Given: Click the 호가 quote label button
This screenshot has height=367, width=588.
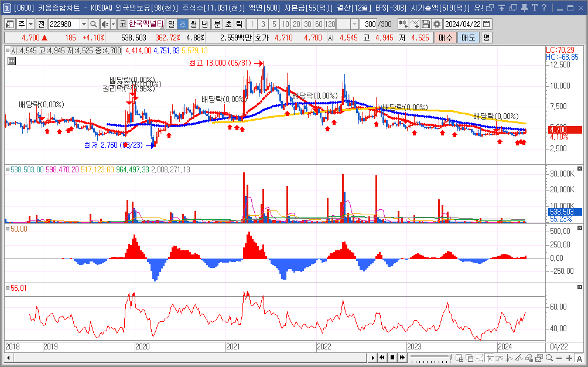Looking at the screenshot, I should [x=262, y=38].
